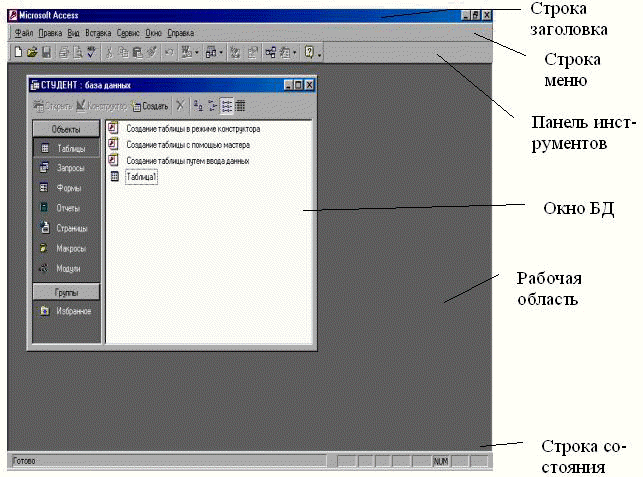
Task: Open the Окно menu
Action: (x=153, y=33)
